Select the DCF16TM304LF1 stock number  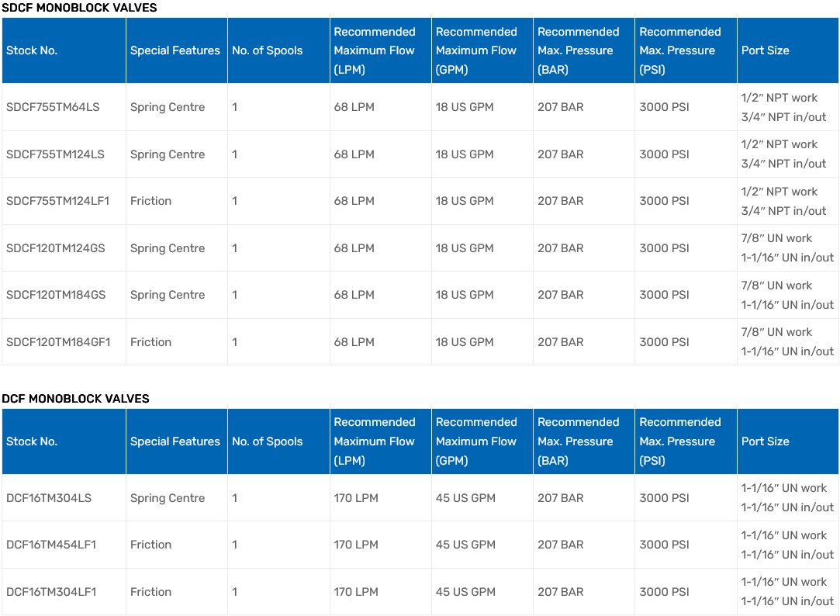click(x=51, y=592)
